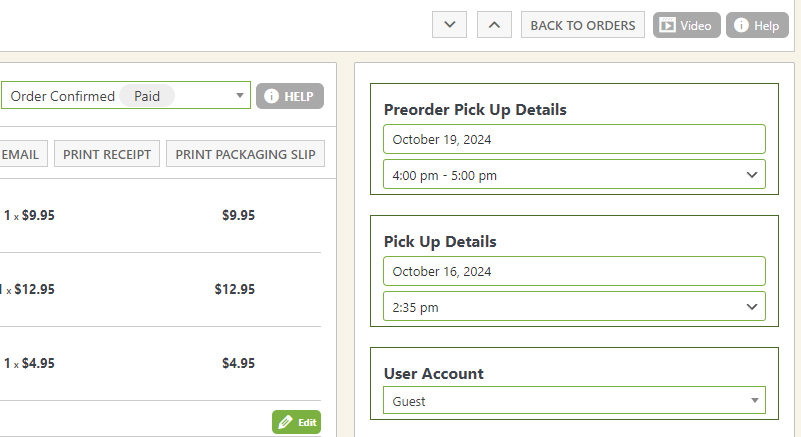This screenshot has height=437, width=801.
Task: Select the $12.95 order line total
Action: pyautogui.click(x=234, y=289)
